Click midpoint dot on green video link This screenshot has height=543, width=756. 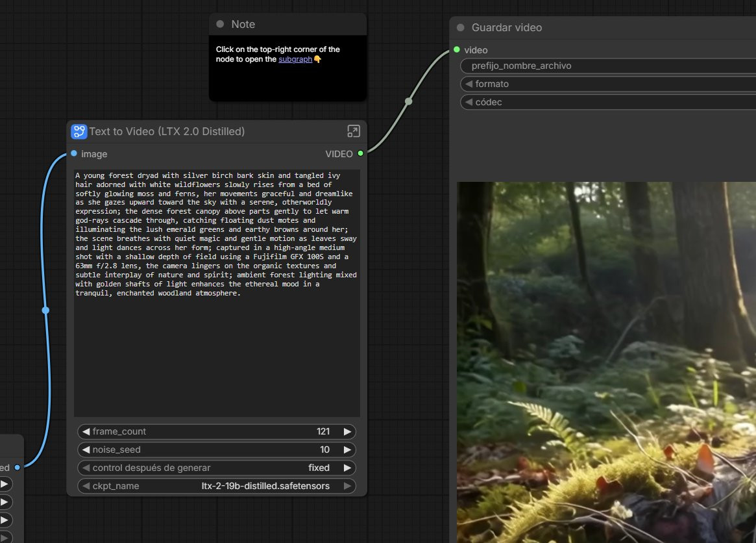(x=408, y=101)
